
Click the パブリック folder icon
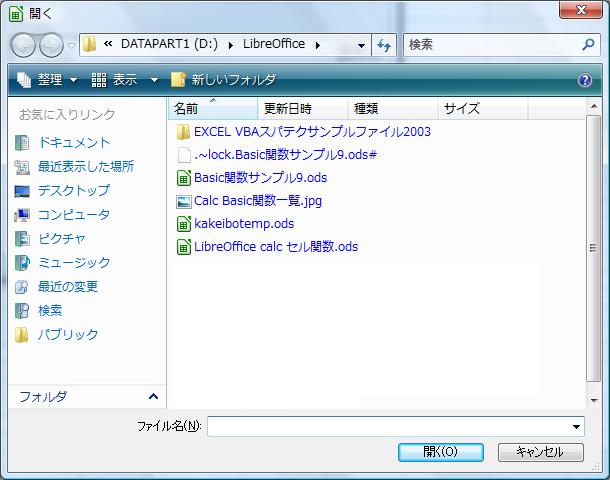[x=22, y=335]
